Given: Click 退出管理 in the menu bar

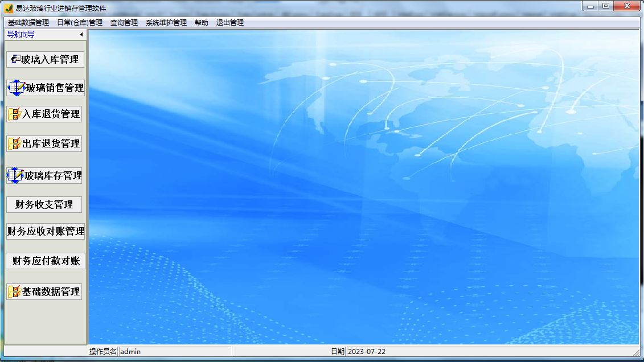Looking at the screenshot, I should pos(230,22).
